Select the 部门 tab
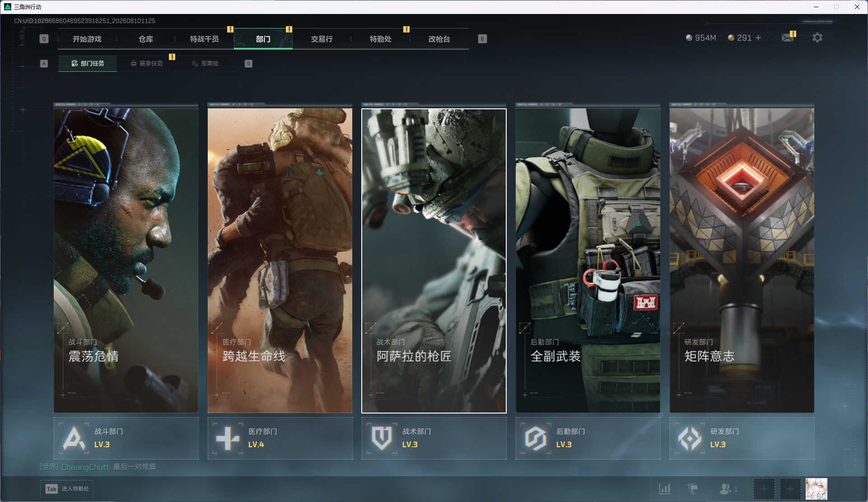The height and width of the screenshot is (502, 868). point(263,39)
